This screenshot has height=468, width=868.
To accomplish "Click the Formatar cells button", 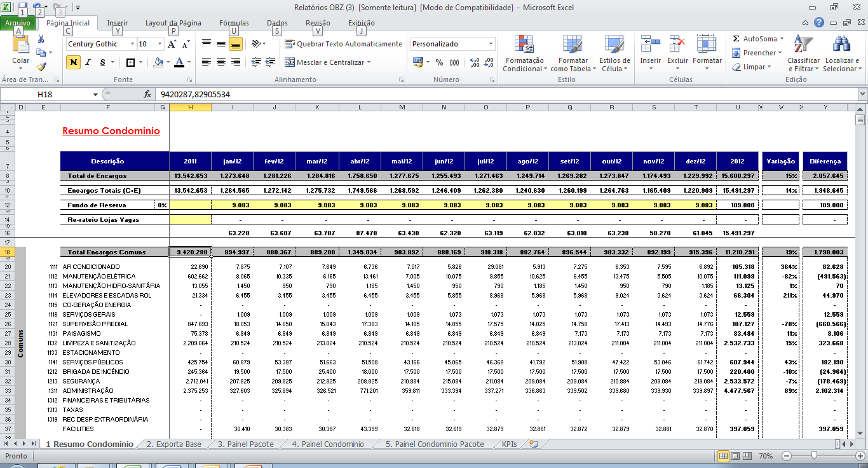I will click(707, 53).
